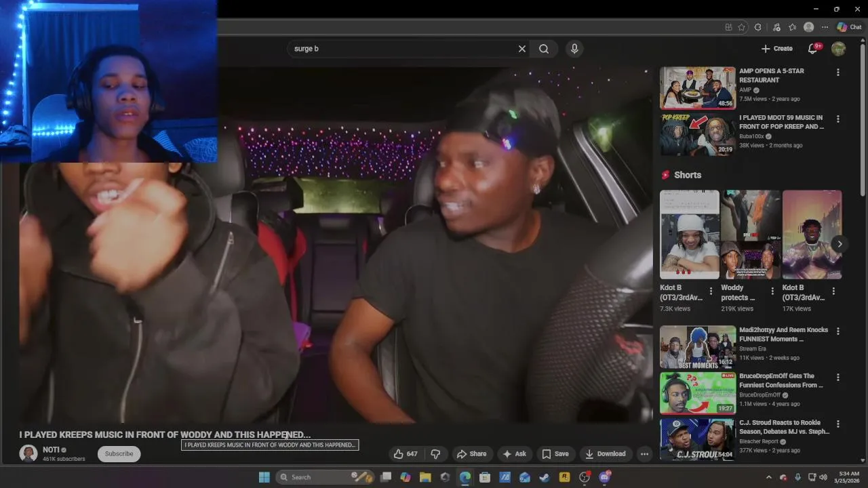
Task: Dislike the video with thumbs down
Action: click(435, 454)
